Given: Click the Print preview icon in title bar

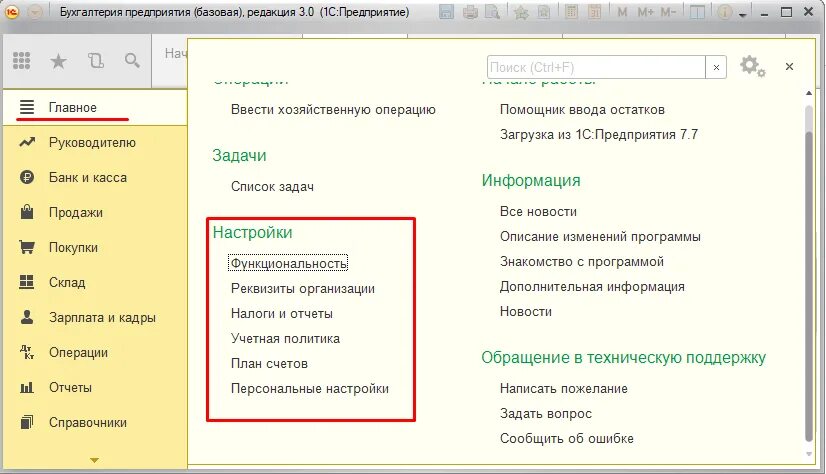Looking at the screenshot, I should [x=493, y=12].
